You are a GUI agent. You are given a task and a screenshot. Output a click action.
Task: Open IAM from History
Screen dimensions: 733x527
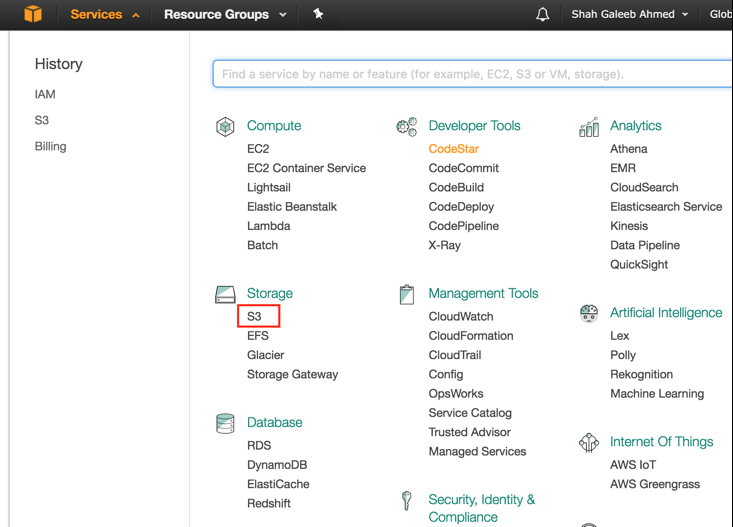click(x=45, y=94)
